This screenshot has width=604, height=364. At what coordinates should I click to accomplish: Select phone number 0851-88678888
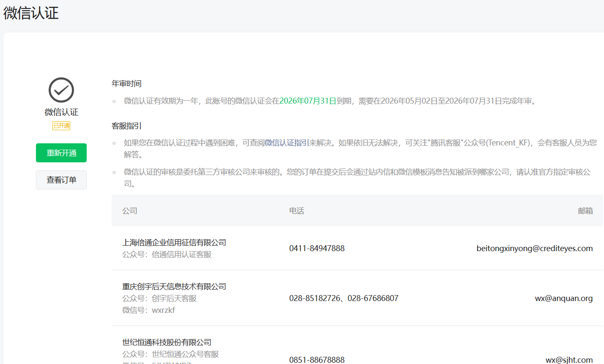coord(317,360)
